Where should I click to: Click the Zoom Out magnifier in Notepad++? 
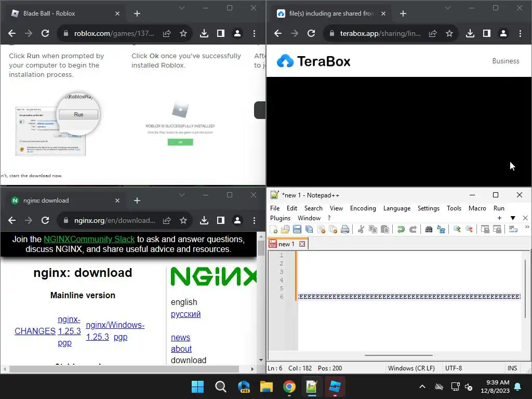[469, 230]
